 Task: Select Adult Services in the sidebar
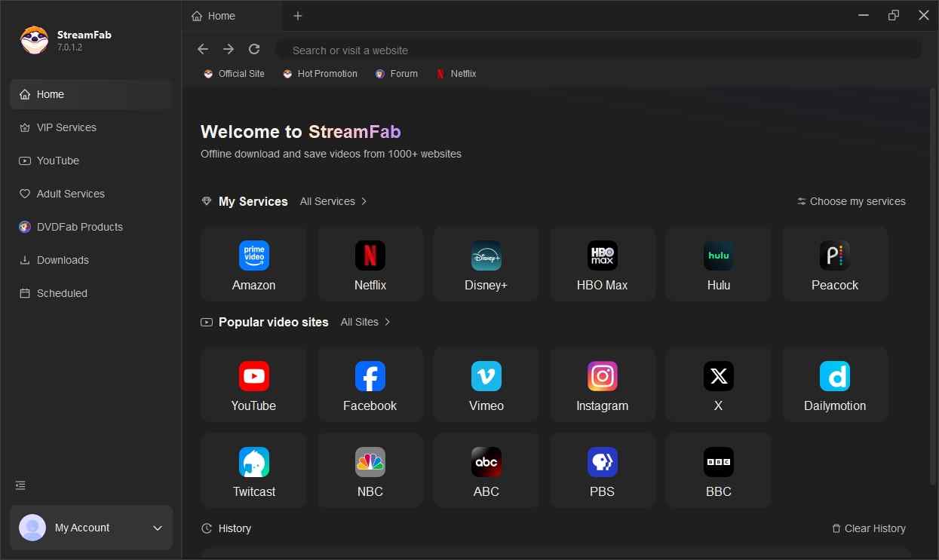point(70,194)
